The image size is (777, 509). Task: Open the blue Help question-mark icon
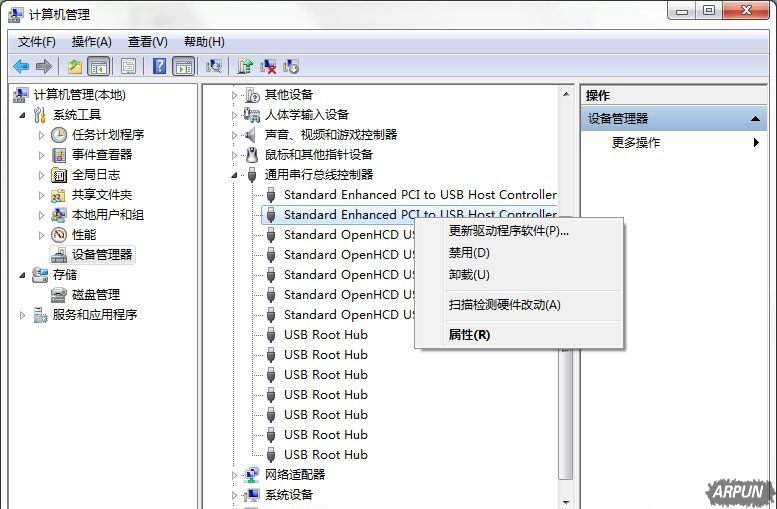[x=159, y=66]
